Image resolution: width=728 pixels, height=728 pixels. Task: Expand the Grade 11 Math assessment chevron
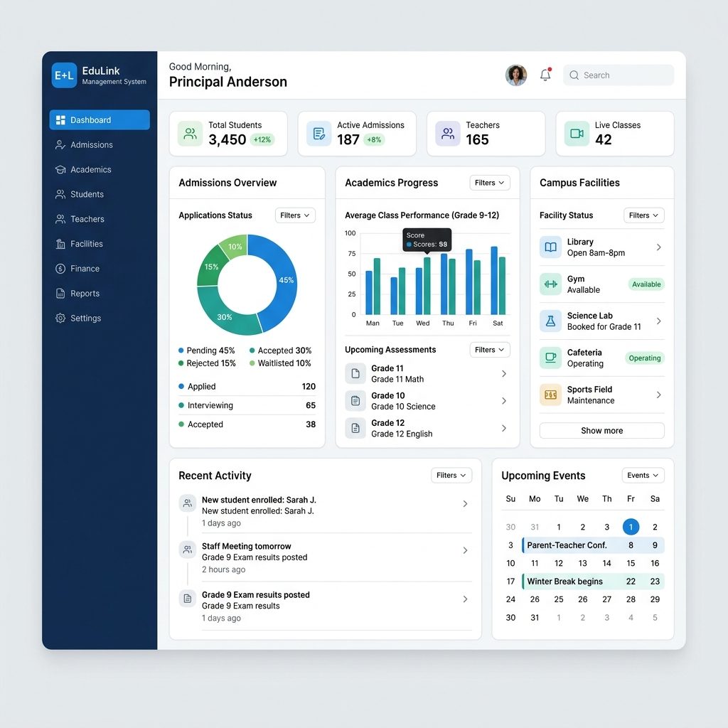click(504, 373)
